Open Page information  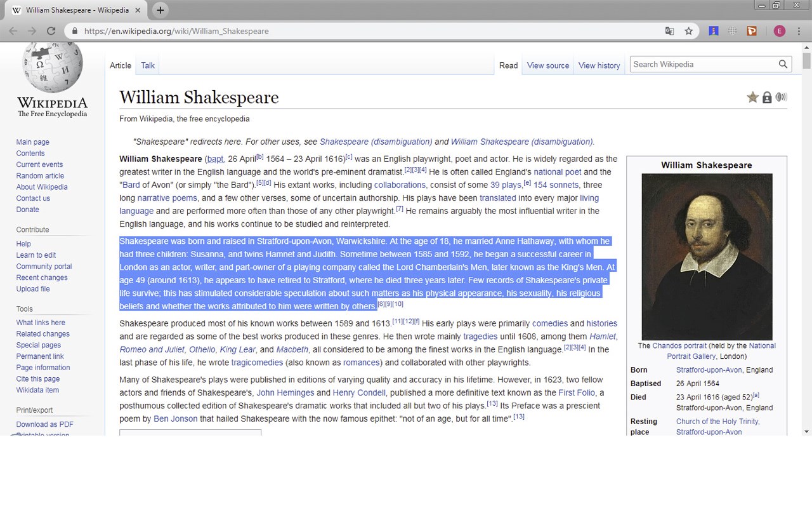coord(43,368)
